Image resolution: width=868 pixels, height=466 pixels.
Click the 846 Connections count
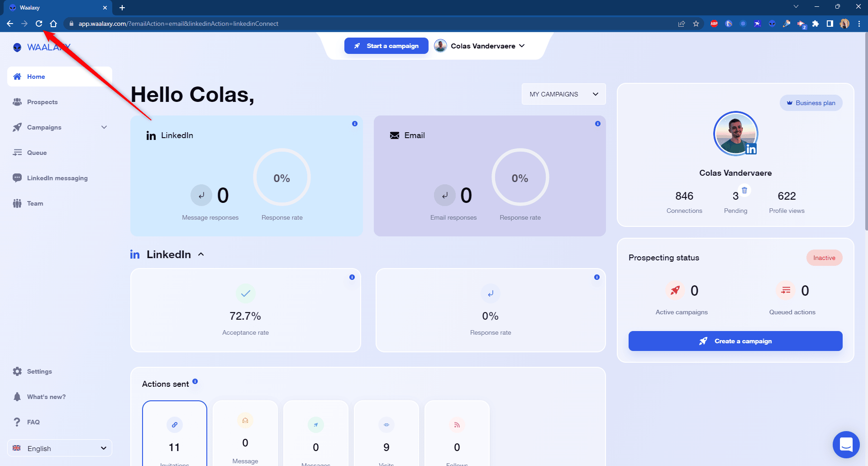684,196
